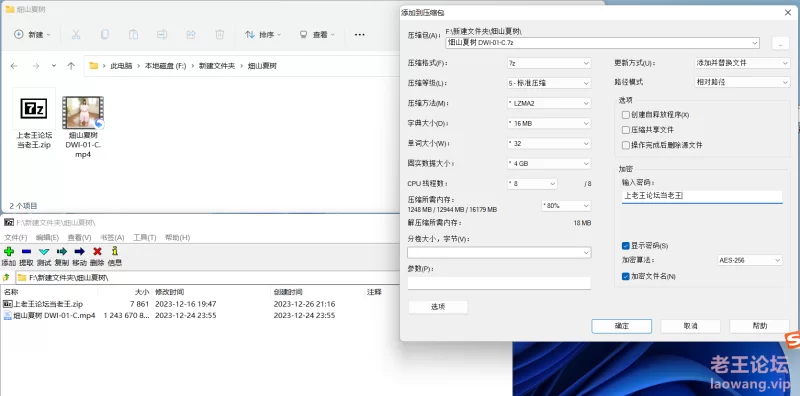Viewport: 800px width, 396px height.
Task: Open the Tools (工具) menu in 7-Zip
Action: 144,238
